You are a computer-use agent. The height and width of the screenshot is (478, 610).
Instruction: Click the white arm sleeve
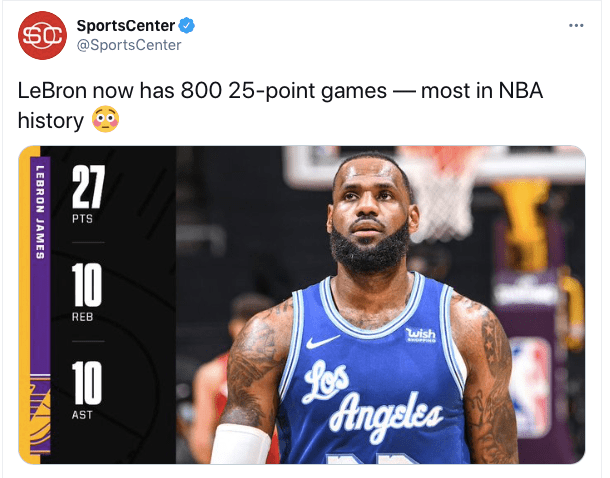241,444
